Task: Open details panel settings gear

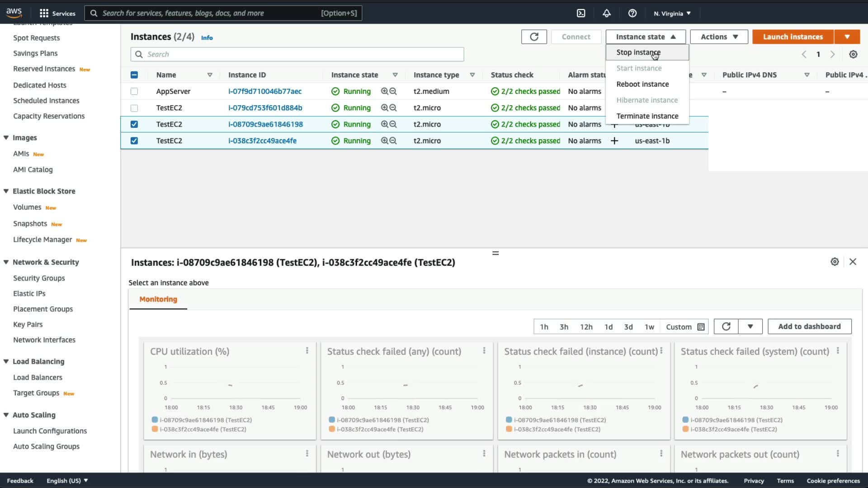Action: click(x=835, y=262)
